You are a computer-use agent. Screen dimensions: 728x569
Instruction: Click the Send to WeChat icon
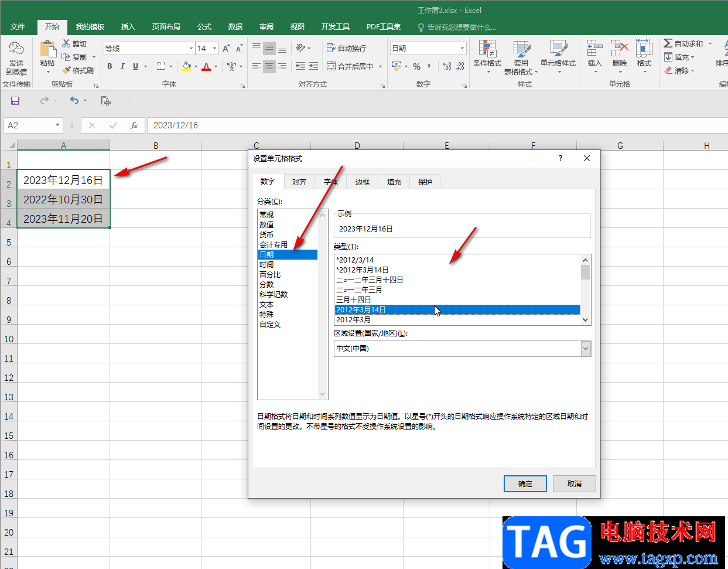[x=16, y=49]
